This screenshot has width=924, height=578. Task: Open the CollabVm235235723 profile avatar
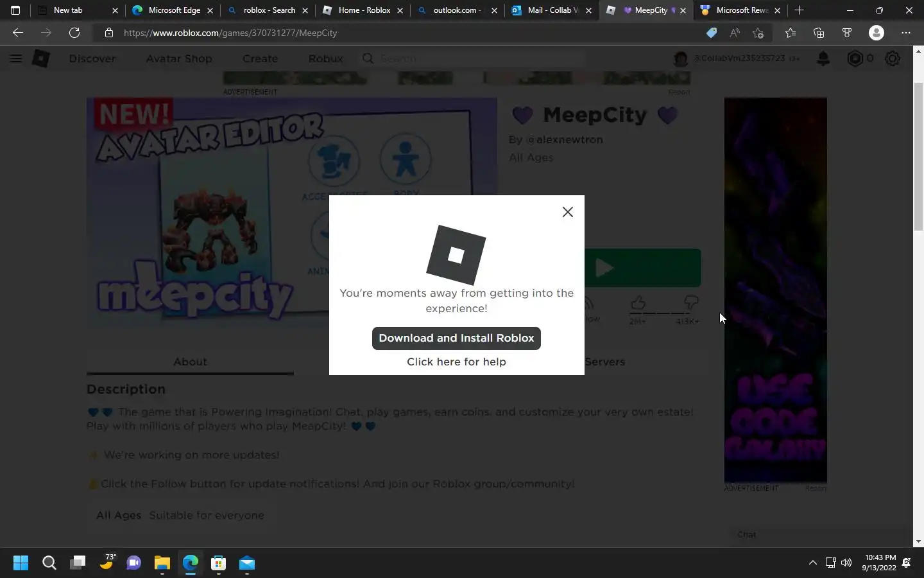point(681,58)
